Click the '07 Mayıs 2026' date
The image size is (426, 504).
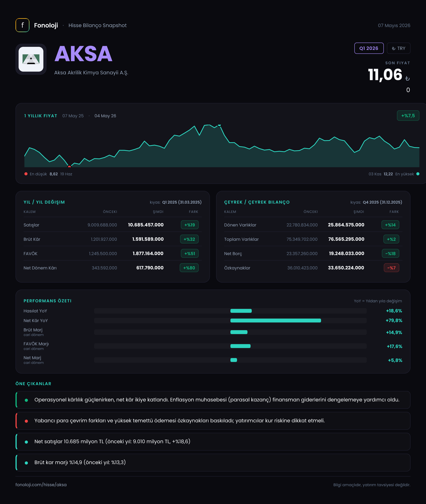coord(394,25)
